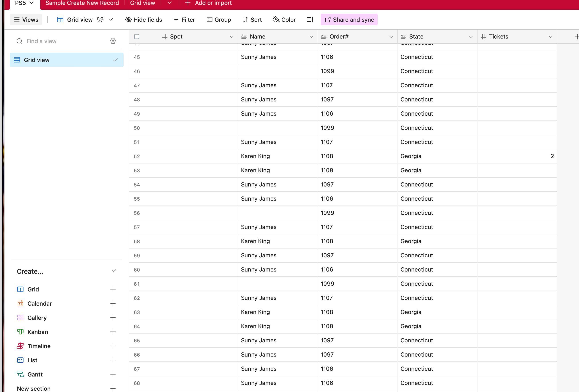The image size is (579, 392).
Task: Click the Gallery view type label
Action: click(x=37, y=318)
